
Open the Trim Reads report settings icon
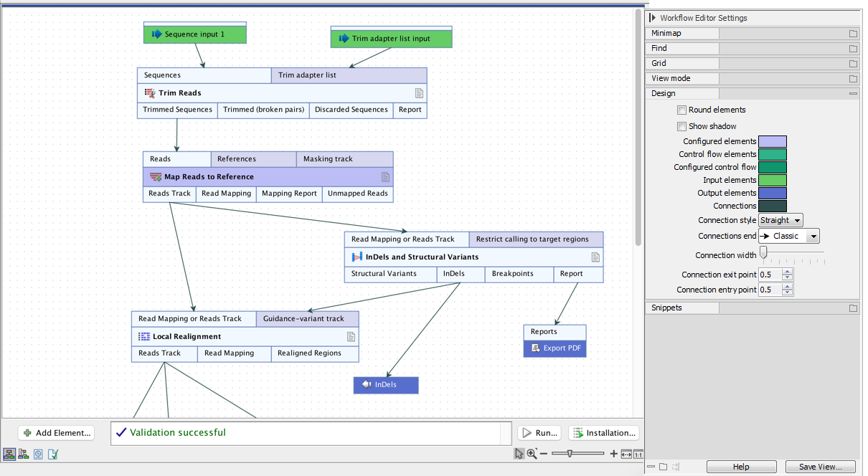point(420,92)
